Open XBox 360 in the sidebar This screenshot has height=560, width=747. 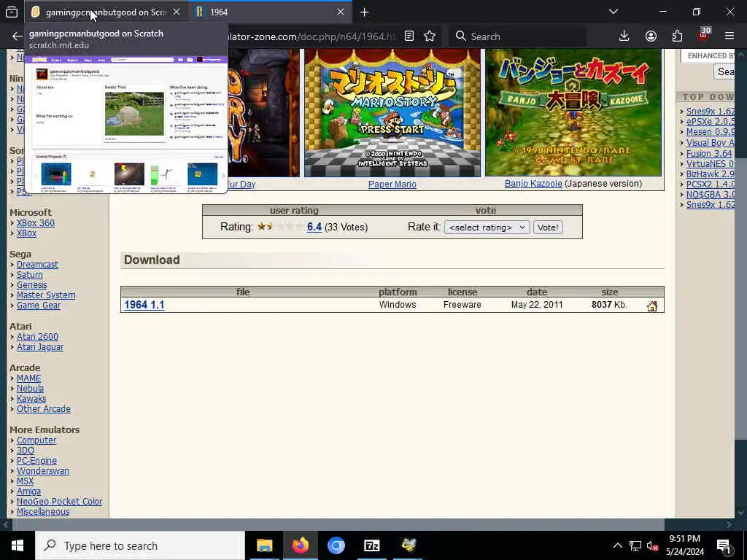click(35, 223)
